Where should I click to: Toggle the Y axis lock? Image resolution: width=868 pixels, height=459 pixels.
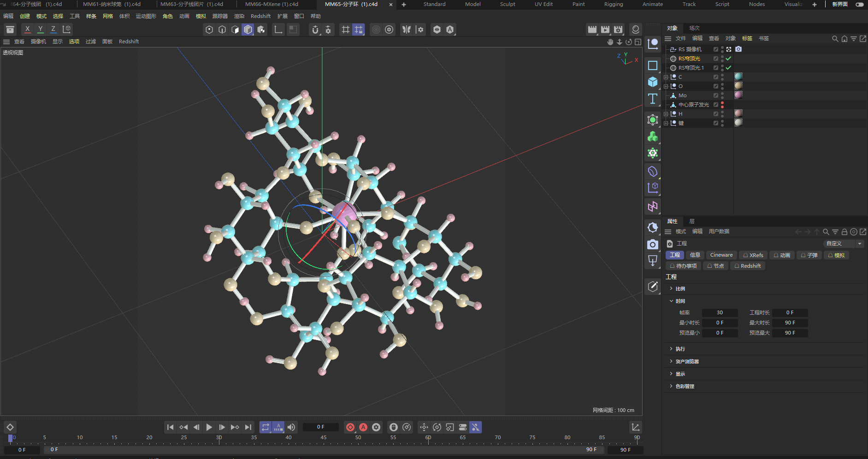[x=41, y=29]
